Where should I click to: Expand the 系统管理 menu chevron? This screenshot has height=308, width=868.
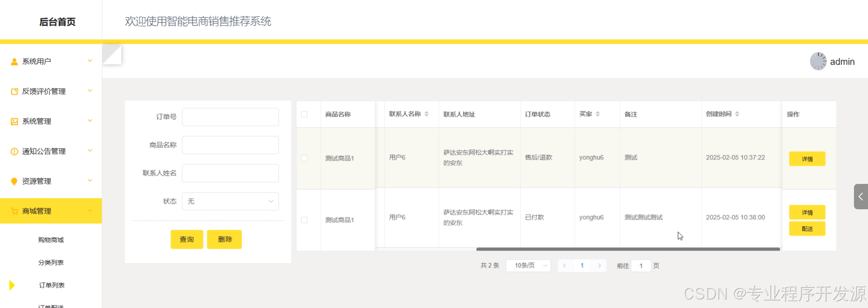coord(90,120)
